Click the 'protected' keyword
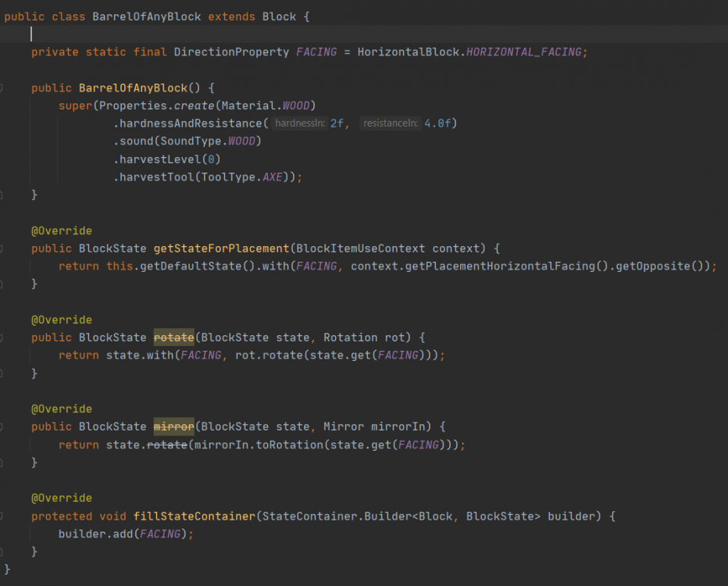This screenshot has height=586, width=728. pyautogui.click(x=62, y=516)
